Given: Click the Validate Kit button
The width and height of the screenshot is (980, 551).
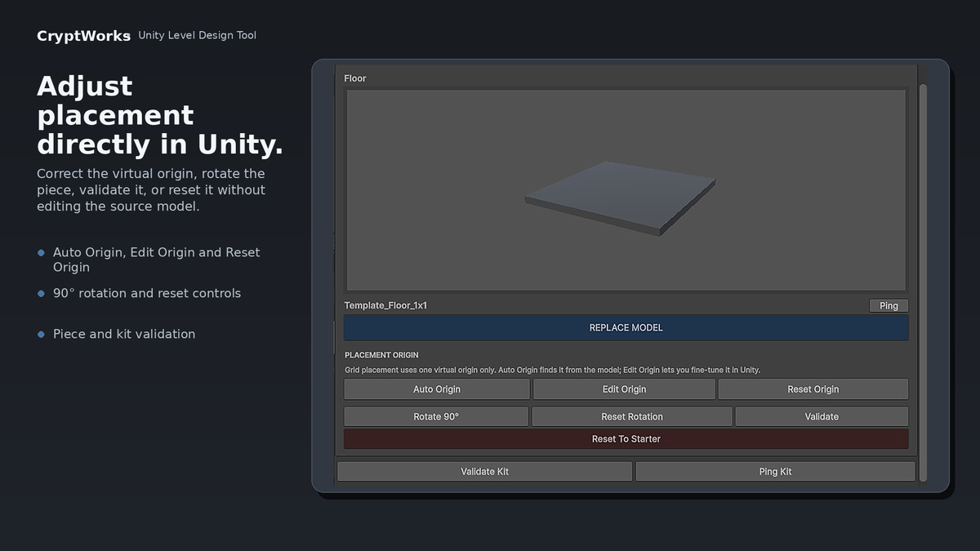Looking at the screenshot, I should (x=485, y=472).
